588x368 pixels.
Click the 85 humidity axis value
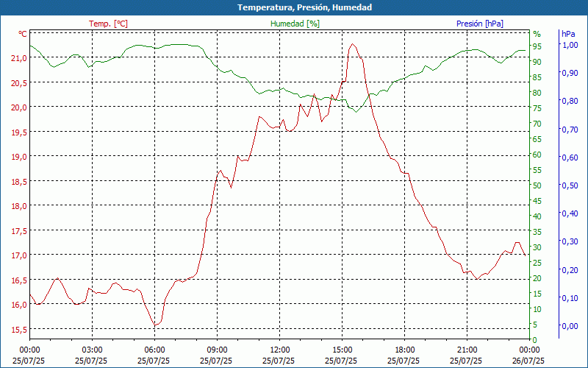[x=537, y=77]
